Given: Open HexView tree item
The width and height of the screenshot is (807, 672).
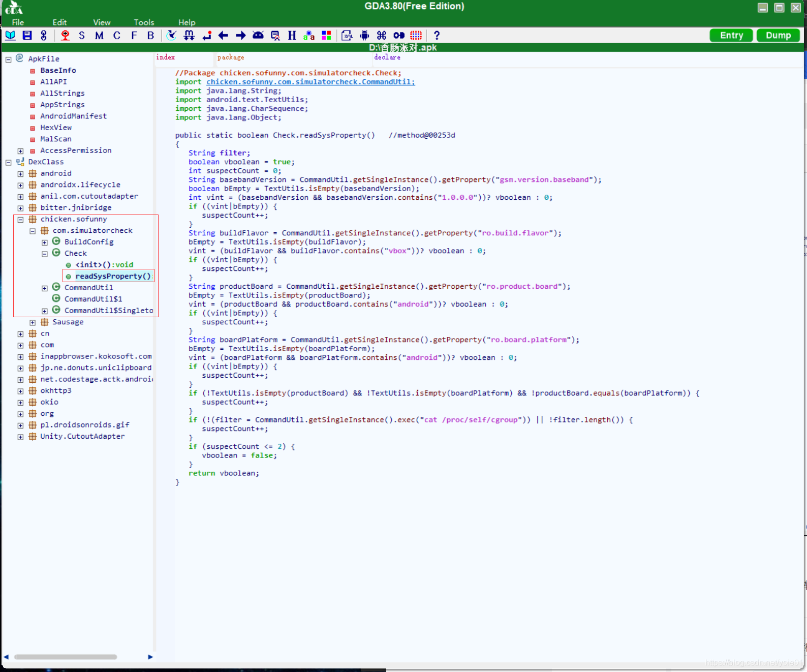Looking at the screenshot, I should (x=56, y=128).
